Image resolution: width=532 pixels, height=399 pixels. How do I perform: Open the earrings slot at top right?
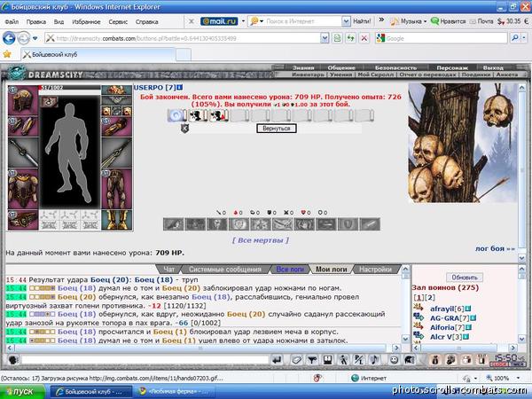point(116,90)
